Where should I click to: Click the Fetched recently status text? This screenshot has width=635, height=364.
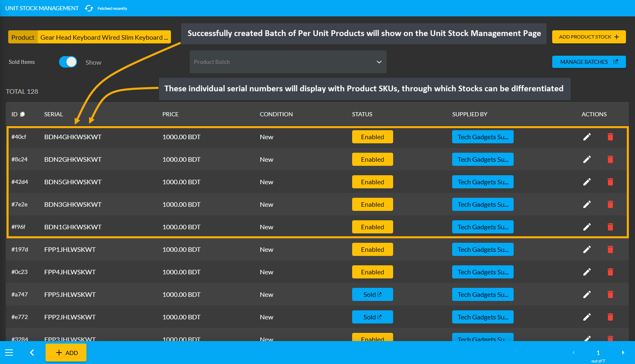pyautogui.click(x=112, y=8)
